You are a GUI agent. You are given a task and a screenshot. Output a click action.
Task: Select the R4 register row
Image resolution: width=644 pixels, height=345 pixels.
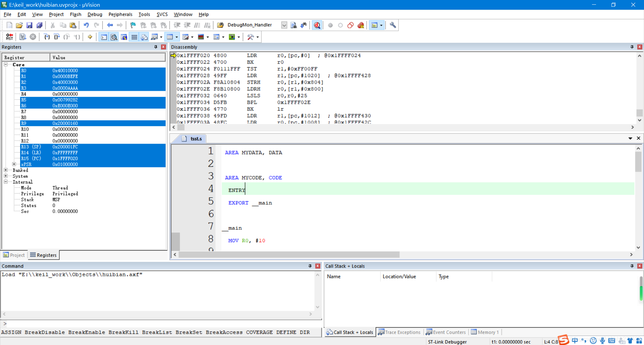[93, 94]
